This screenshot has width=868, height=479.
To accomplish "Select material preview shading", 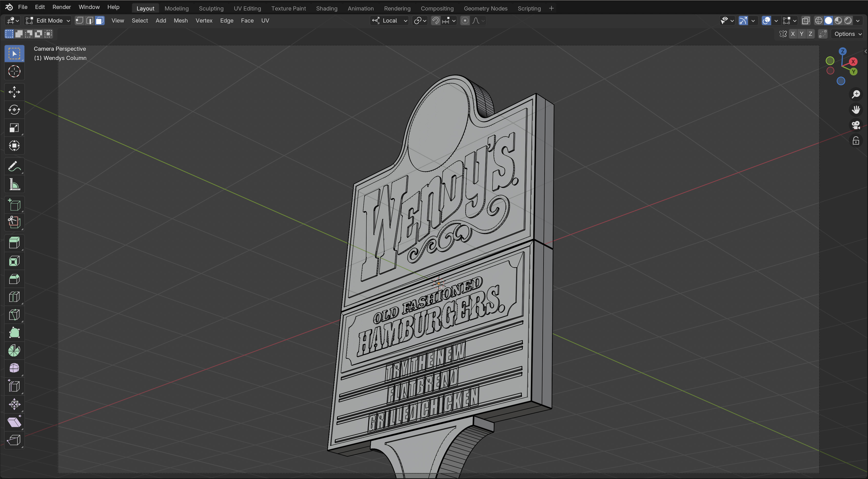I will 838,21.
